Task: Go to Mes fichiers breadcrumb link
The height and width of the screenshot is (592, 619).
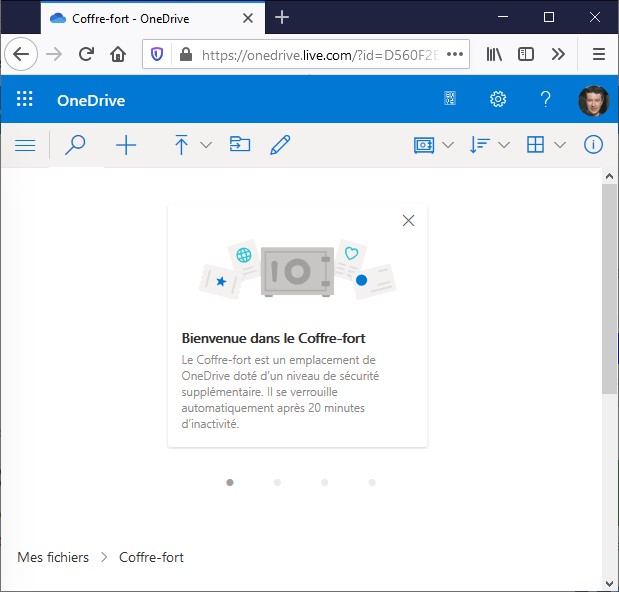Action: point(53,557)
